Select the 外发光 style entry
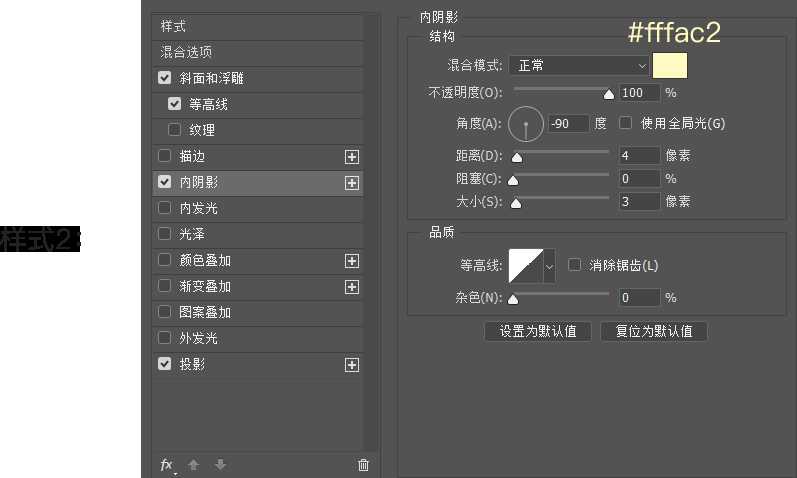Image resolution: width=797 pixels, height=478 pixels. tap(198, 339)
